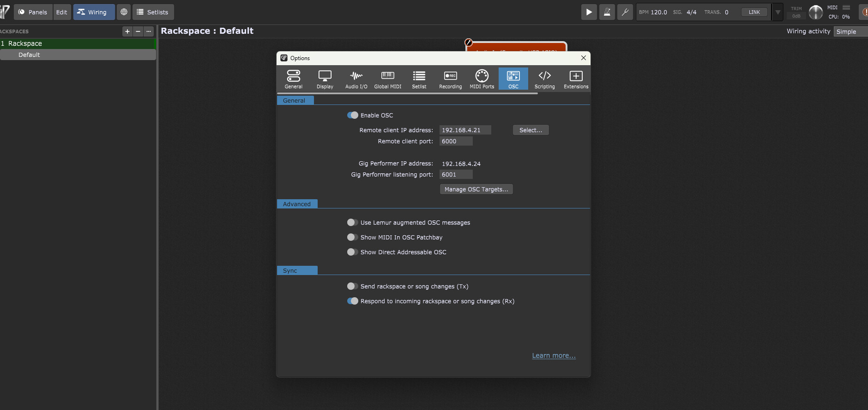Screen dimensions: 868x410
Task: Click the 4/4 time signature value
Action: 692,12
